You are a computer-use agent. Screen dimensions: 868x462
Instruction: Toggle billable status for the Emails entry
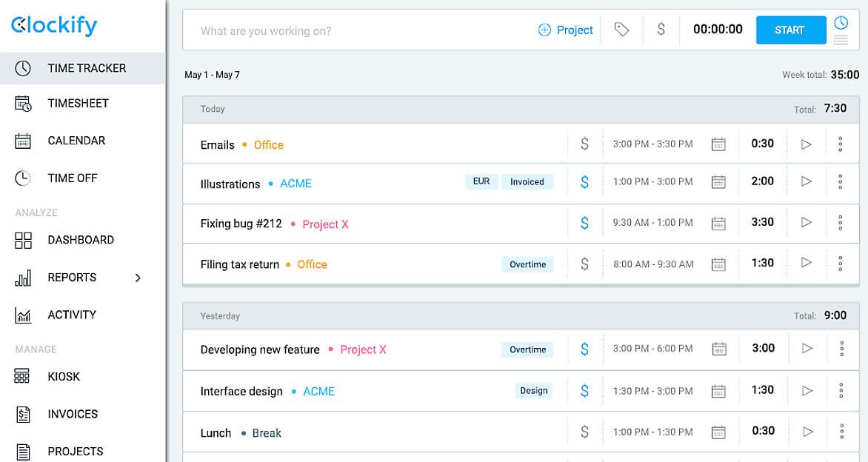(584, 144)
